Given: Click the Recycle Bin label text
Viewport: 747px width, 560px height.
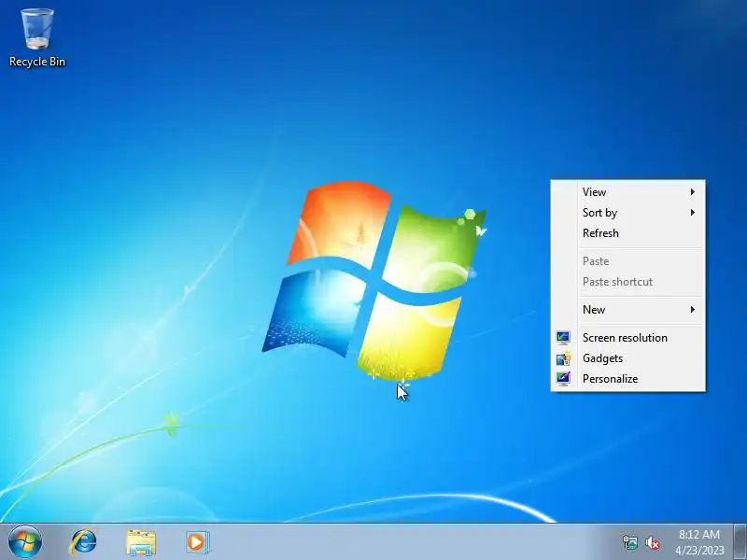Looking at the screenshot, I should [x=37, y=62].
